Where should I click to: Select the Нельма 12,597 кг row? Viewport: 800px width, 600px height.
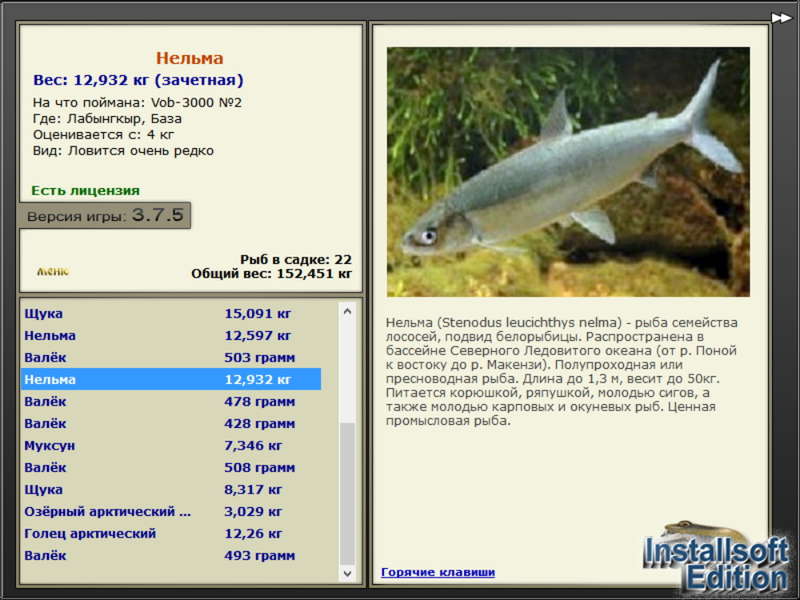tap(171, 335)
